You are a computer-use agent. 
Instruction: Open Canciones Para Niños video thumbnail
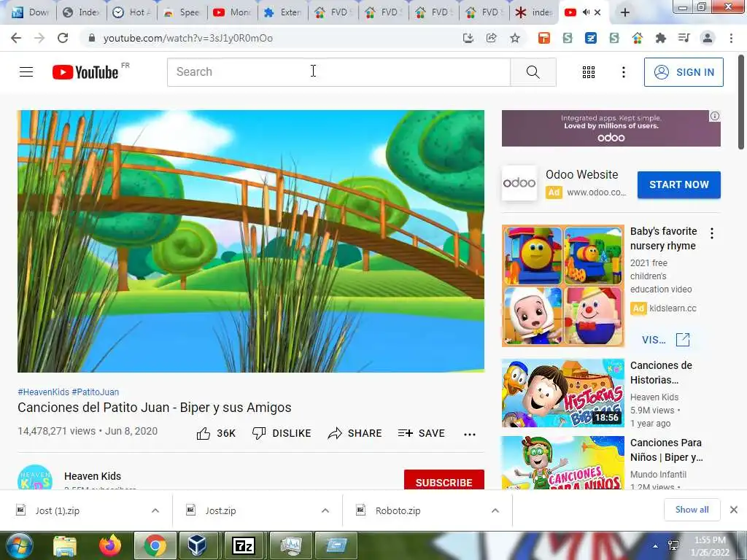point(562,463)
